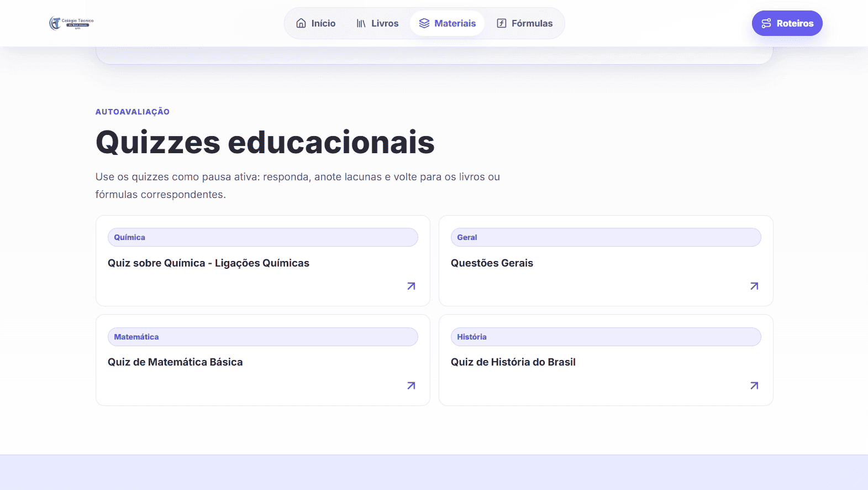Screen dimensions: 868x490
Task: Click the library books icon beside Livros
Action: tap(361, 23)
